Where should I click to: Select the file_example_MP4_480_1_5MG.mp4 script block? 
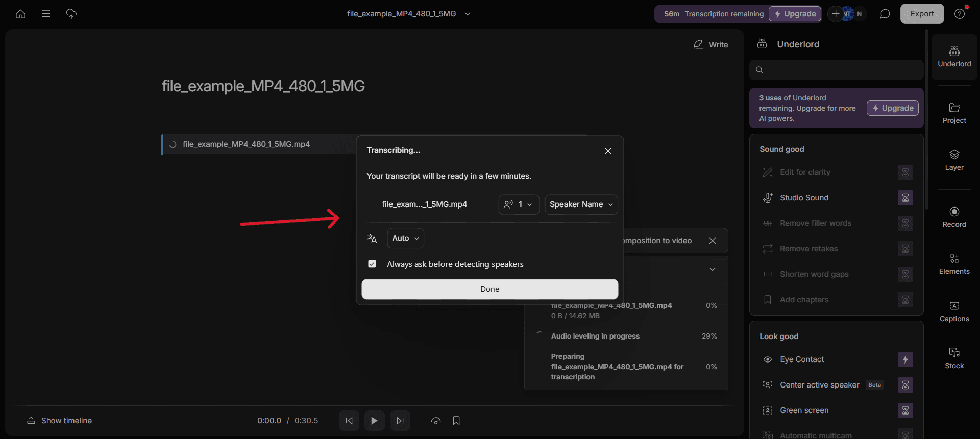[x=259, y=144]
